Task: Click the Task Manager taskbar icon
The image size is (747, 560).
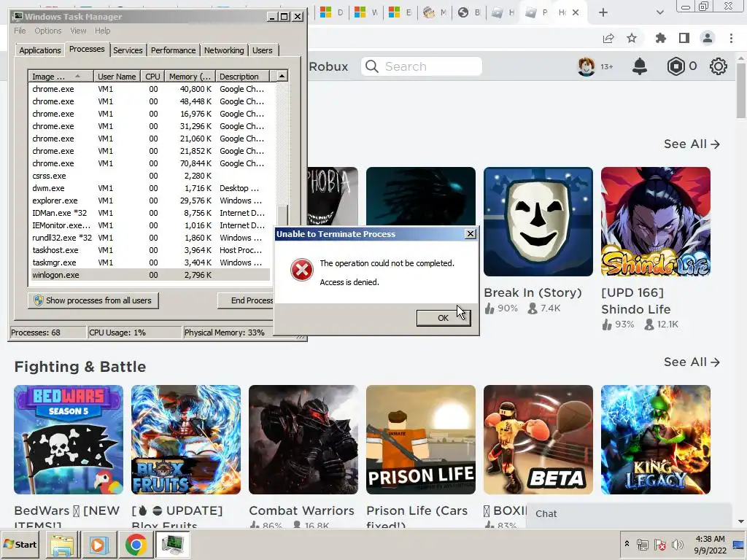Action: (172, 545)
